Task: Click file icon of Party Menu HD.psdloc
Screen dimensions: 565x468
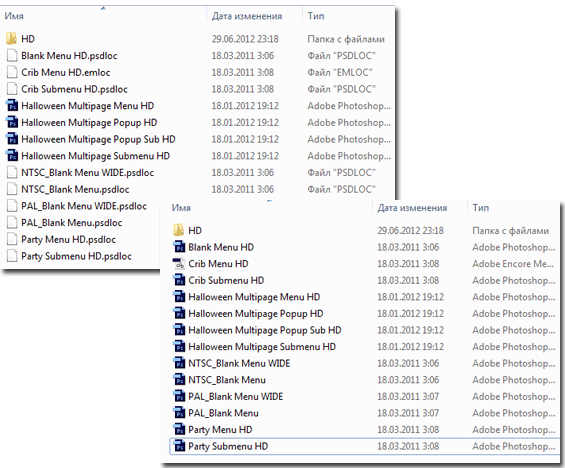Action: (12, 239)
